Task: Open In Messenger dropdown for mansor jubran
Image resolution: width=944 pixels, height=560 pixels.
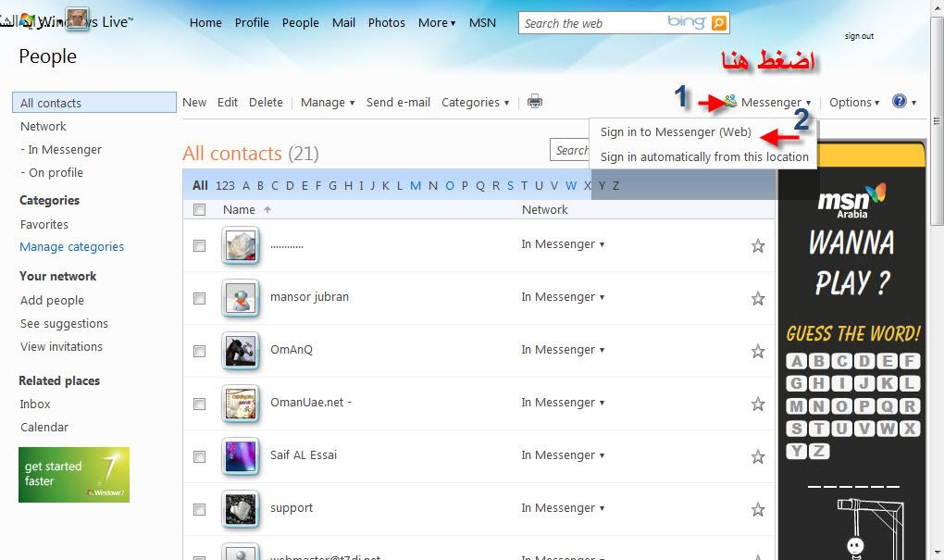Action: click(563, 297)
